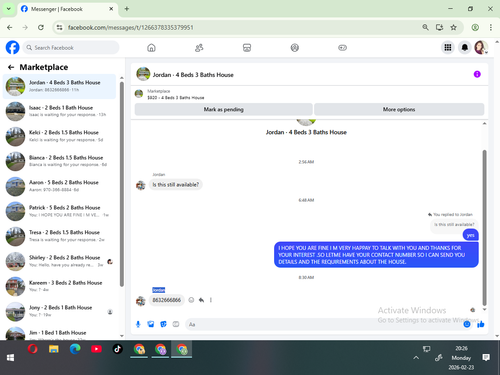
Task: Open the Friends icon in top navigation
Action: tap(199, 48)
